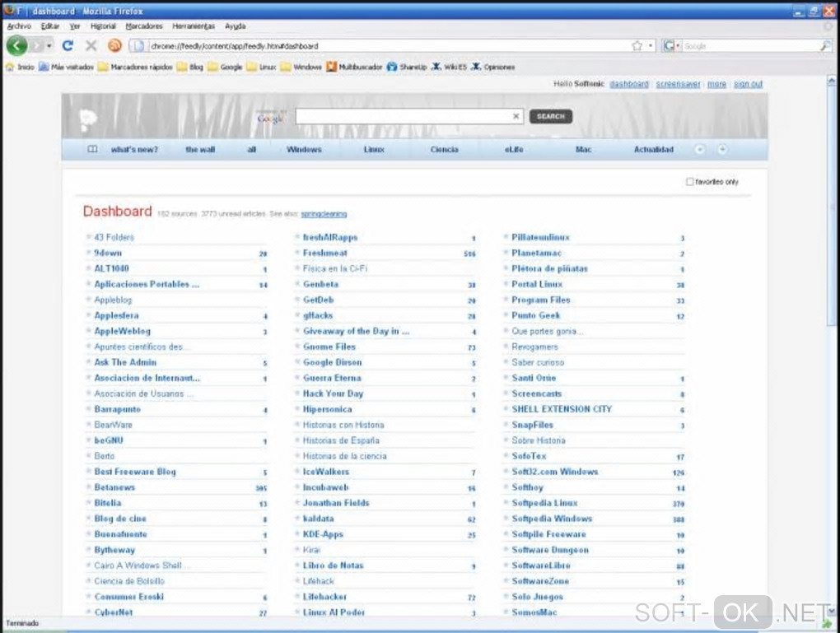Click the cover book icon in navigation bar
This screenshot has height=633, width=840.
click(x=92, y=150)
